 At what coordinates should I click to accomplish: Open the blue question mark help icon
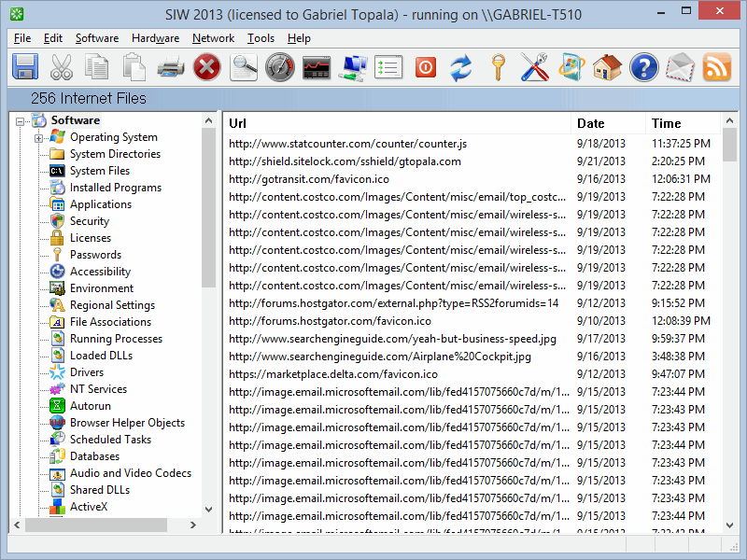point(643,67)
